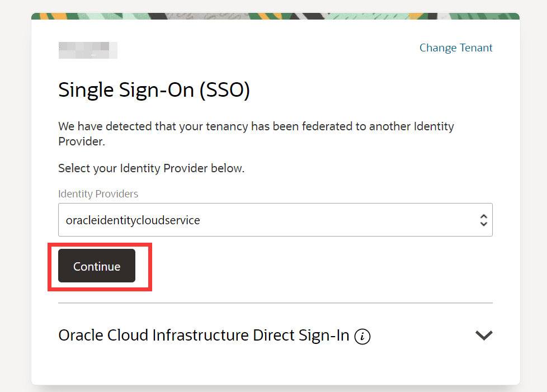Click the divider line below Continue
Image resolution: width=547 pixels, height=392 pixels.
[275, 303]
